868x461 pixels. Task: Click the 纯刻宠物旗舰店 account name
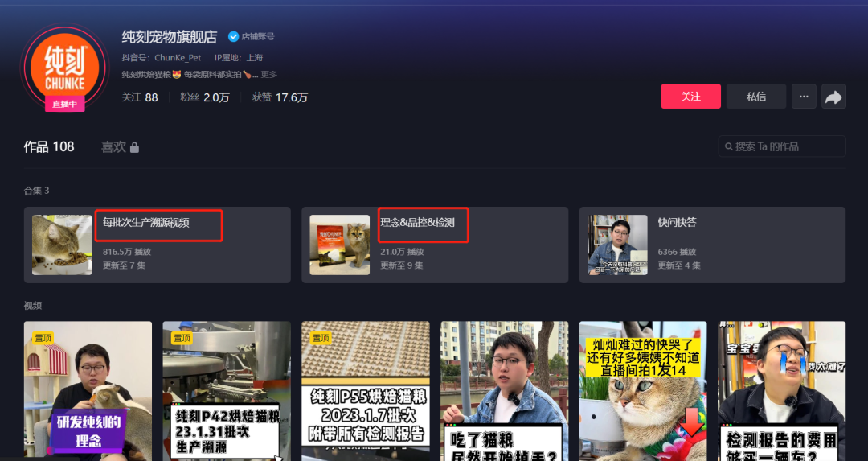coord(170,37)
